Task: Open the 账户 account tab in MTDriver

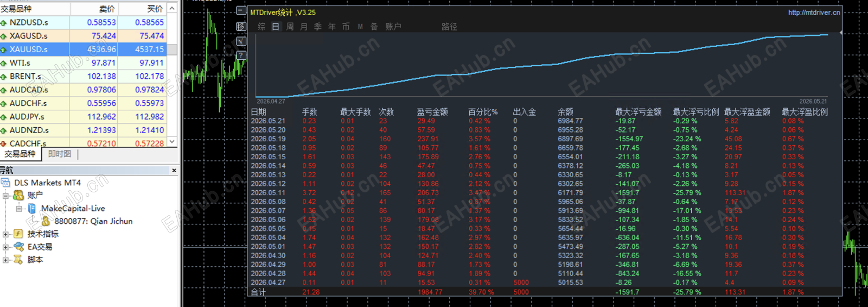Action: tap(393, 27)
